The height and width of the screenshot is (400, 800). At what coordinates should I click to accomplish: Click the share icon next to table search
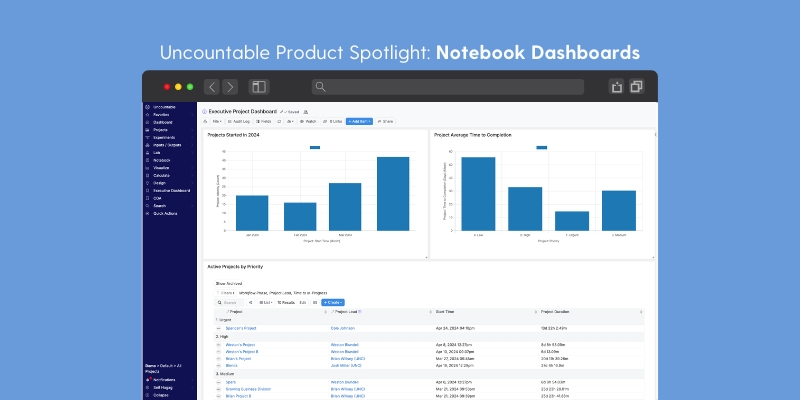(251, 303)
